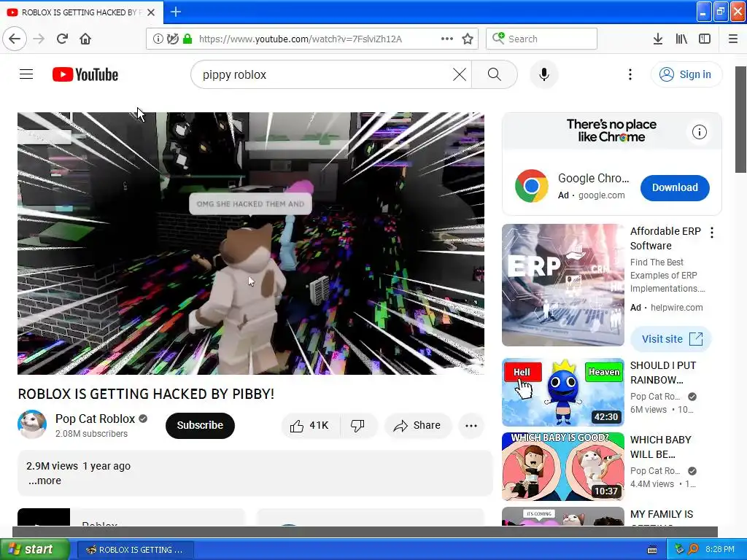Reload the page with refresh icon

click(x=62, y=39)
